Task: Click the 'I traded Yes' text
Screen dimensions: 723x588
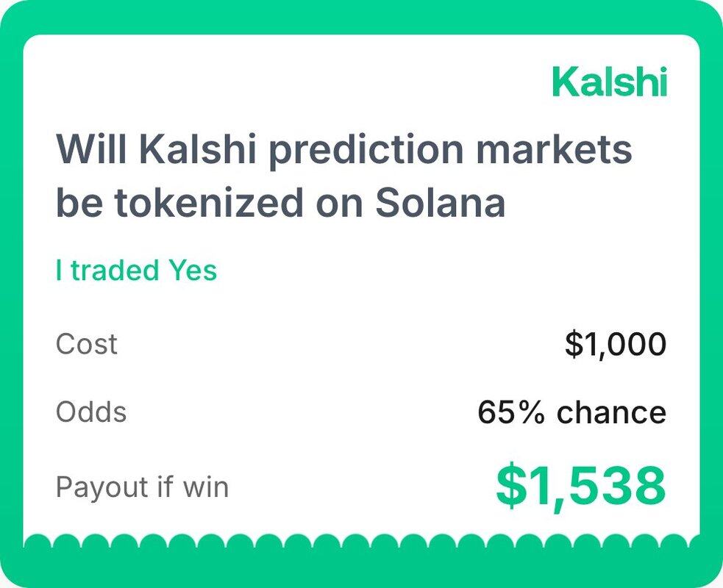Action: click(x=136, y=270)
